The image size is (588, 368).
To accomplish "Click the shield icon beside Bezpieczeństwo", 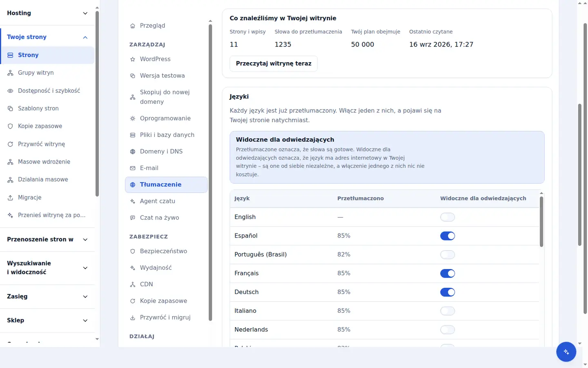I will pyautogui.click(x=133, y=251).
